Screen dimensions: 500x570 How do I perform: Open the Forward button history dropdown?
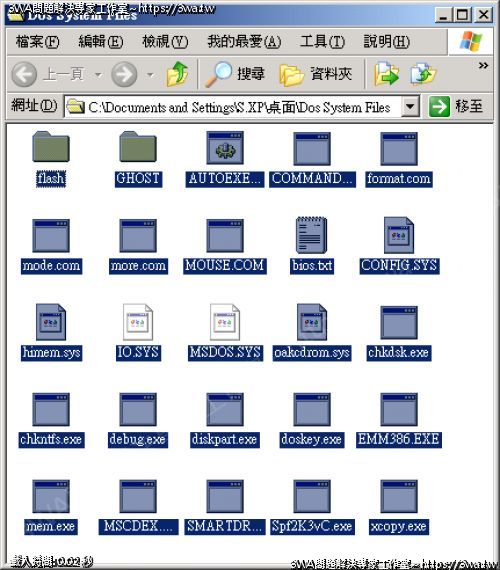click(x=150, y=75)
